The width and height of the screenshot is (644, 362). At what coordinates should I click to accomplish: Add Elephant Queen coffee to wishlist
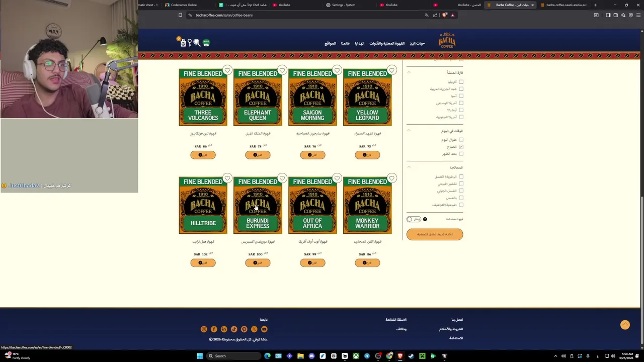point(282,70)
